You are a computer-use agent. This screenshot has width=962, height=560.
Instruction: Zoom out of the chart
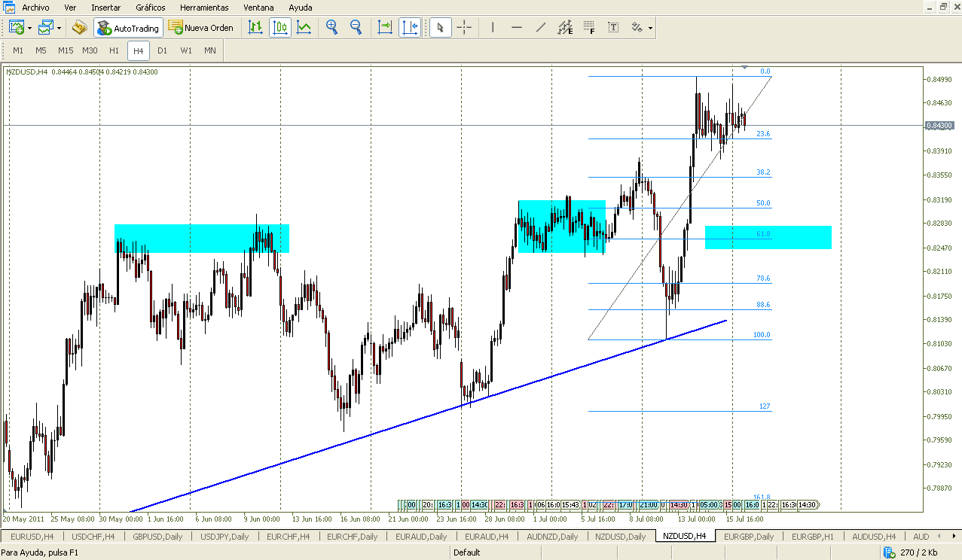pyautogui.click(x=356, y=28)
